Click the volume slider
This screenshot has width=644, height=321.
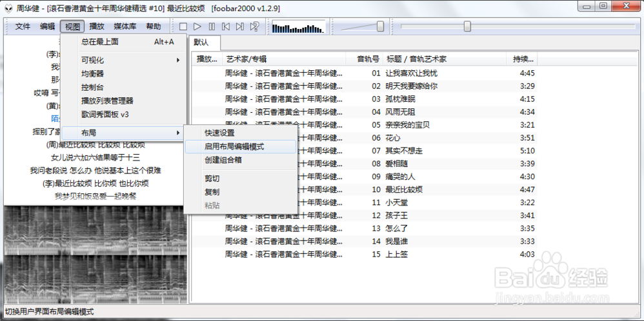coord(362,26)
